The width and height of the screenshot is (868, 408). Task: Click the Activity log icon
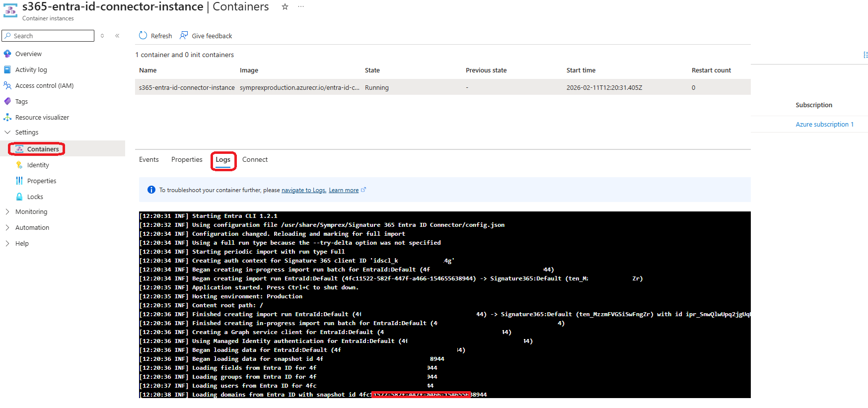click(x=7, y=69)
